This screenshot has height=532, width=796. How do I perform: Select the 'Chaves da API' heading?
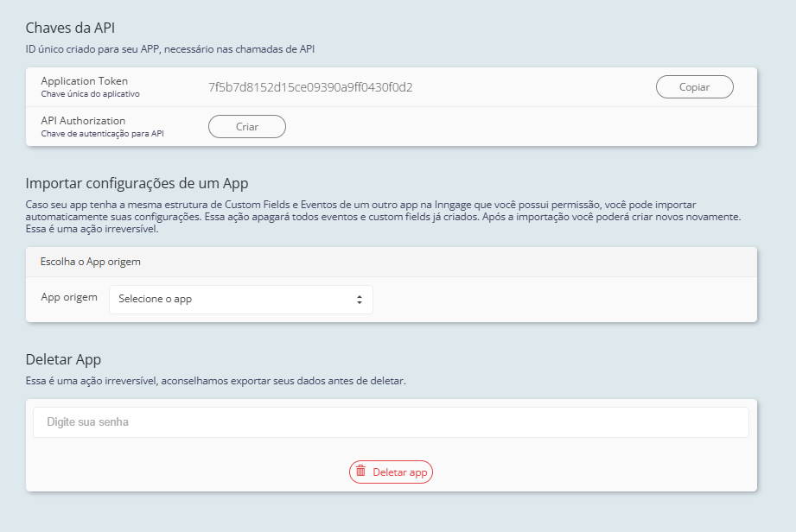tap(71, 28)
